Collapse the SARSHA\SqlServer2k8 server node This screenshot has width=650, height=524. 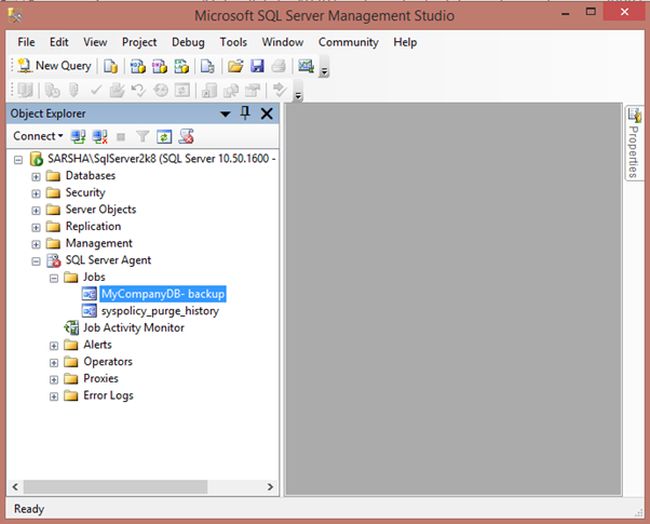(18, 160)
